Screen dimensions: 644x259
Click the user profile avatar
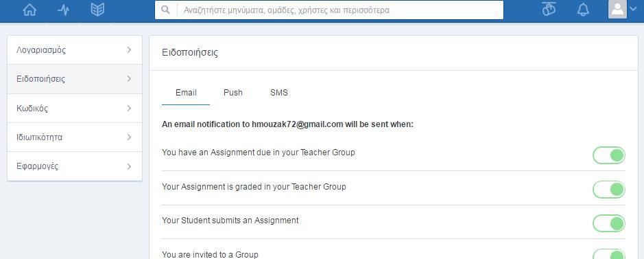click(x=617, y=9)
